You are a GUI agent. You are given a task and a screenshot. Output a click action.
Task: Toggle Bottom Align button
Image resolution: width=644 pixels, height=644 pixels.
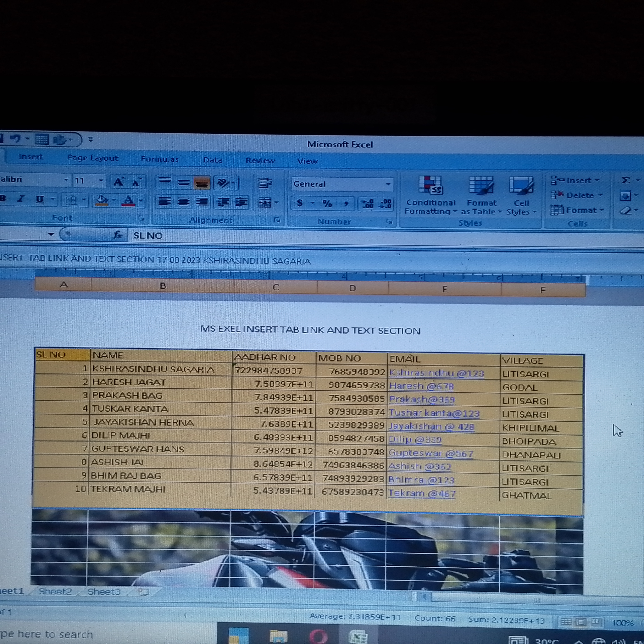[x=202, y=183]
